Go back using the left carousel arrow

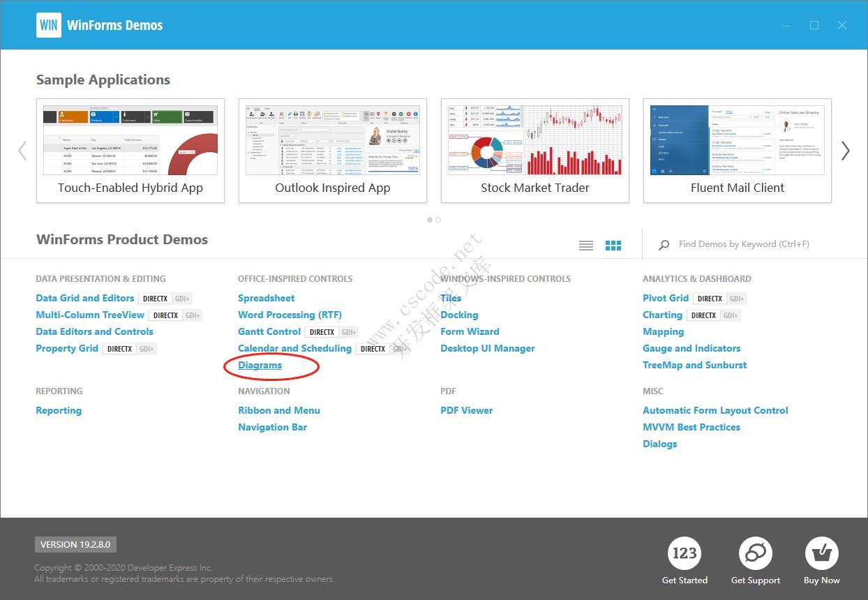pyautogui.click(x=22, y=150)
